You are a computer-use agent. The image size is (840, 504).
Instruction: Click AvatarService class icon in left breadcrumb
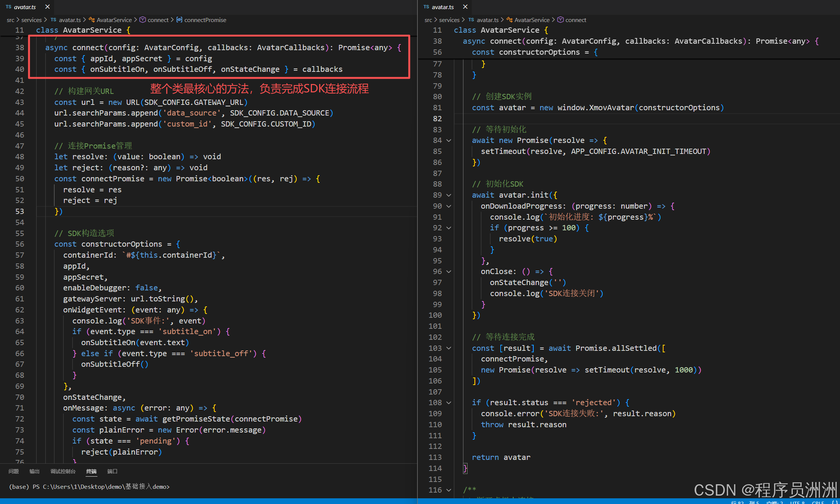coord(92,20)
